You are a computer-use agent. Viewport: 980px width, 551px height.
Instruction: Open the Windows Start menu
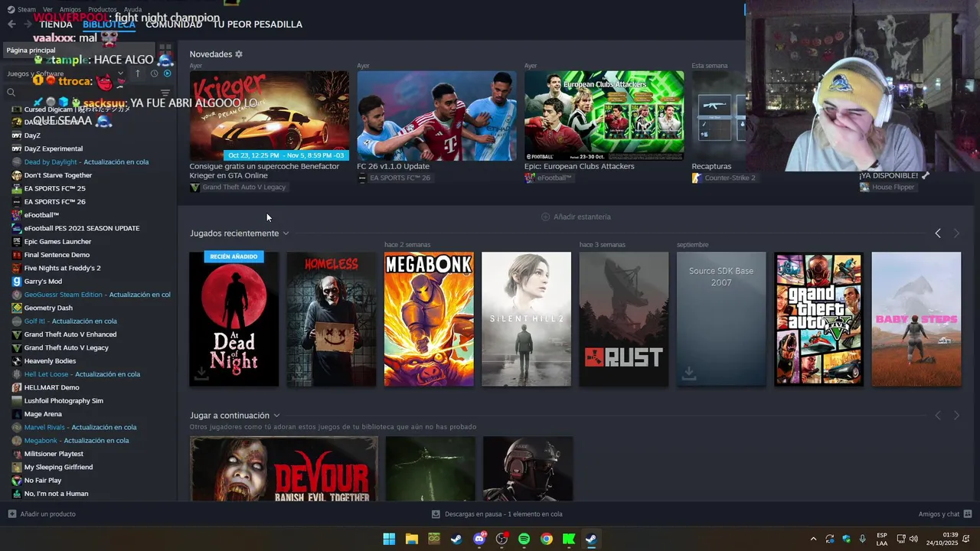pos(389,539)
